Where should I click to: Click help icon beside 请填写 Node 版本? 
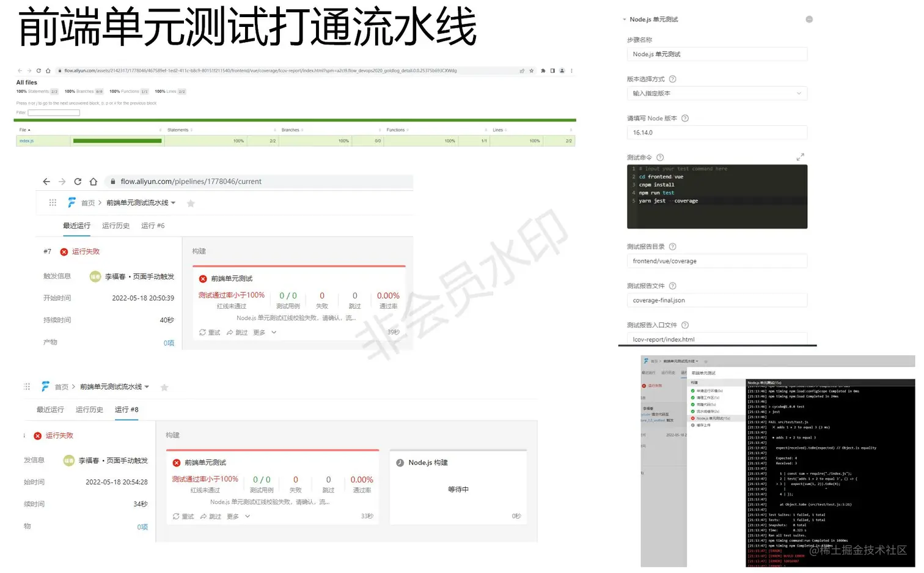[685, 118]
